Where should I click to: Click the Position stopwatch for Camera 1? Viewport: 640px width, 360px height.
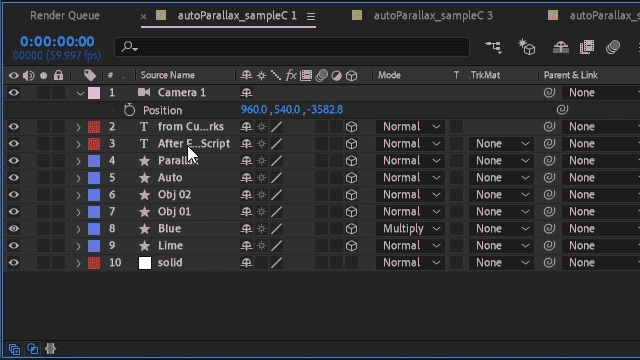pos(129,110)
